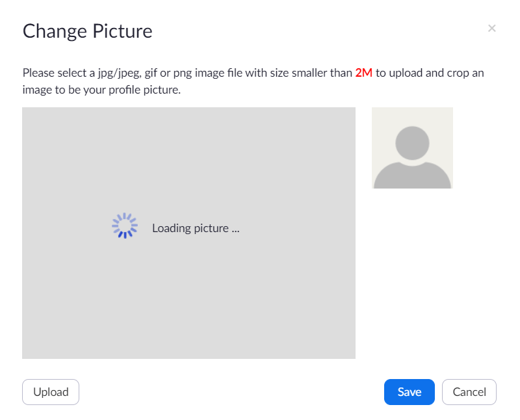Cancel changing the picture
Screen dimensions: 520x420
(x=469, y=392)
